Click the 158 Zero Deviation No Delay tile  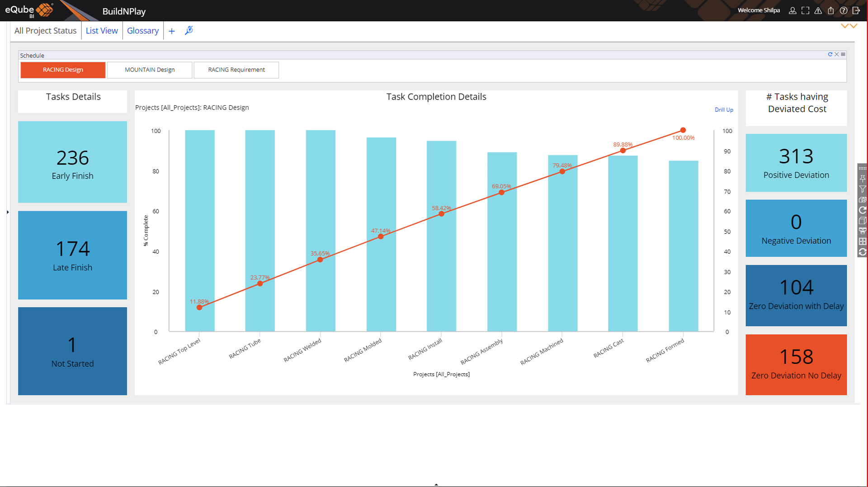(x=796, y=364)
